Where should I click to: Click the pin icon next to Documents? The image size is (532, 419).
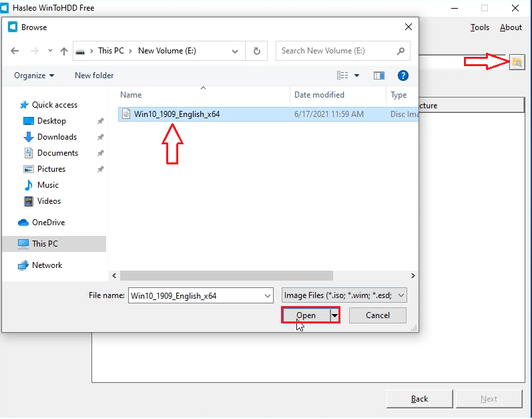[x=100, y=153]
